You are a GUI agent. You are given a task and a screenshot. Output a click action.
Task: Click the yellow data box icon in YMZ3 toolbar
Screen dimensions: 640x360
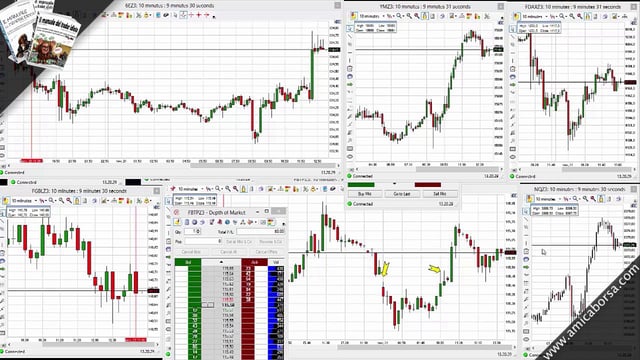pos(354,16)
